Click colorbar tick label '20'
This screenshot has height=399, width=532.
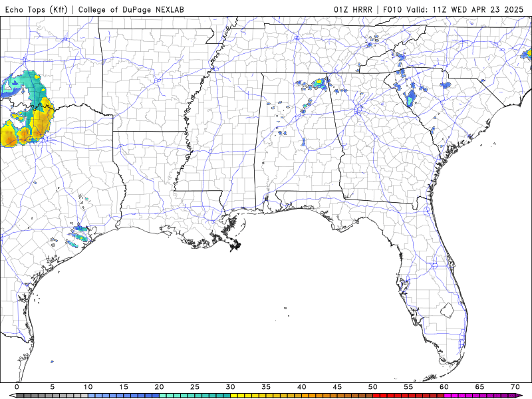click(159, 387)
